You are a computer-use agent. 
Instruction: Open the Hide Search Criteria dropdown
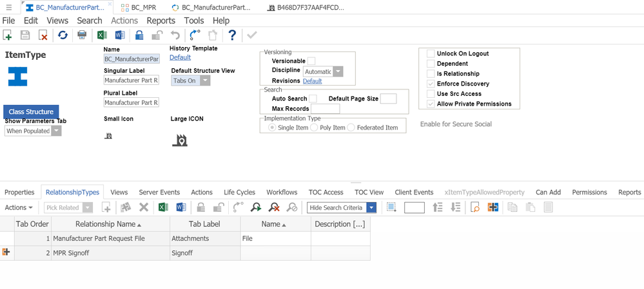371,207
